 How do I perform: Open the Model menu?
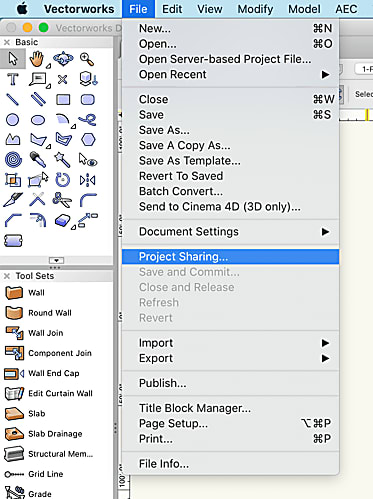(x=304, y=9)
